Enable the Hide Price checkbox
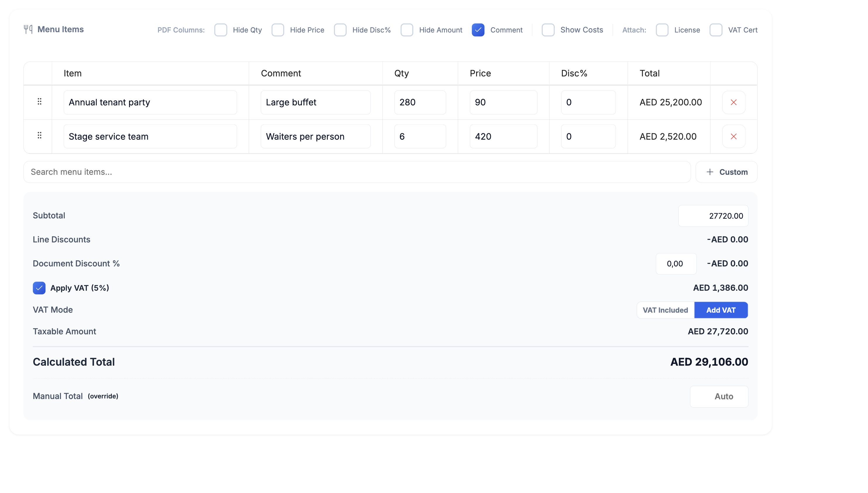 [x=277, y=30]
